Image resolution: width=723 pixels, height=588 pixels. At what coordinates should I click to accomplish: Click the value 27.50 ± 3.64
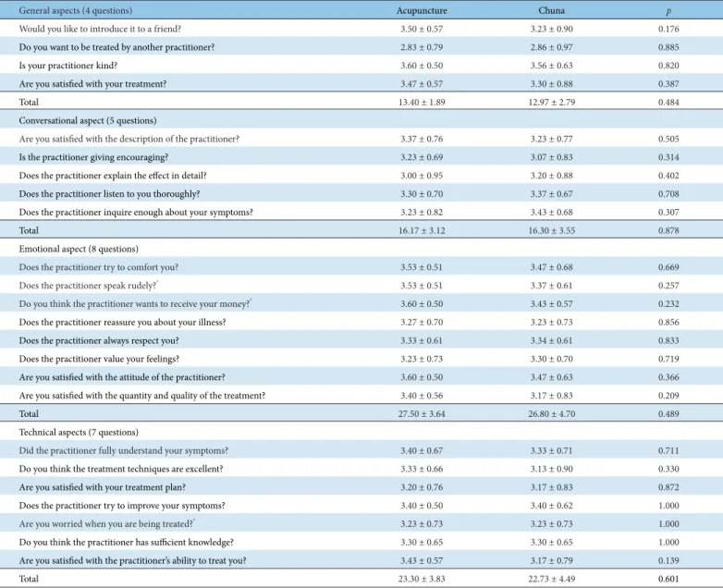tap(422, 413)
